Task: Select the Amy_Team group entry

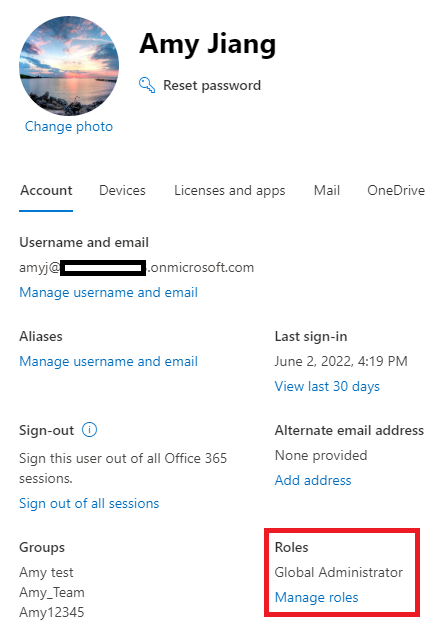Action: [52, 592]
